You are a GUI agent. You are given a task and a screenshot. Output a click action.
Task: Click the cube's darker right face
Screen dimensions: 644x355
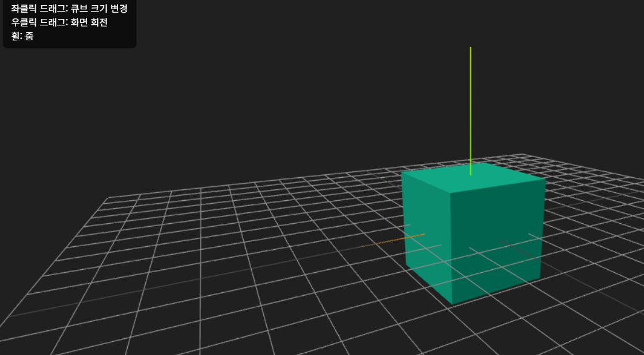[x=498, y=242]
